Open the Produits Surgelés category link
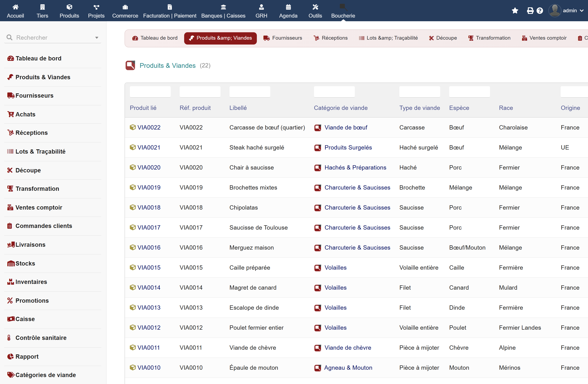The height and width of the screenshot is (384, 588). [348, 147]
